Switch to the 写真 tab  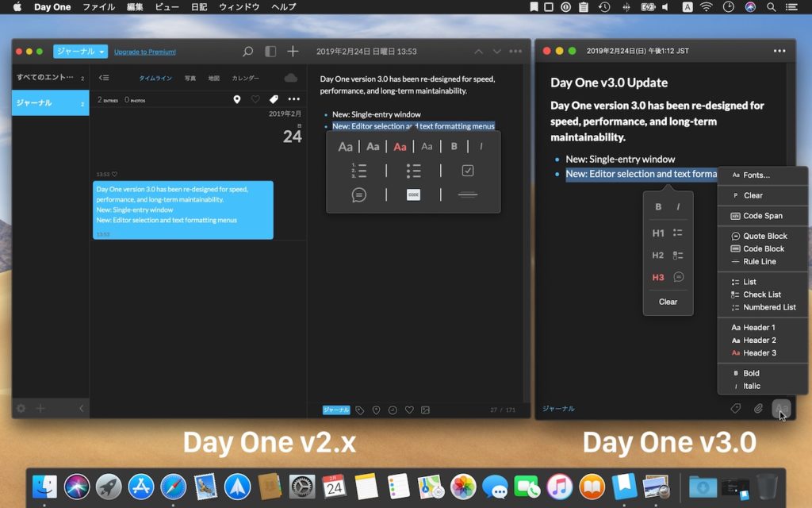190,78
